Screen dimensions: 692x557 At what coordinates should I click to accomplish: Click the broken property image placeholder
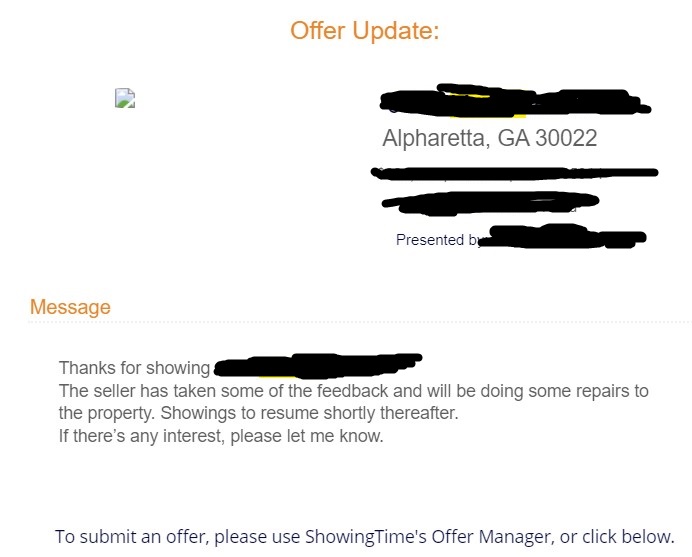(125, 98)
